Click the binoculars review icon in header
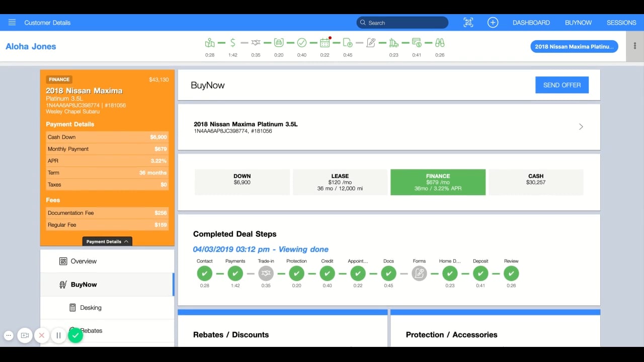This screenshot has width=644, height=362. click(x=440, y=43)
